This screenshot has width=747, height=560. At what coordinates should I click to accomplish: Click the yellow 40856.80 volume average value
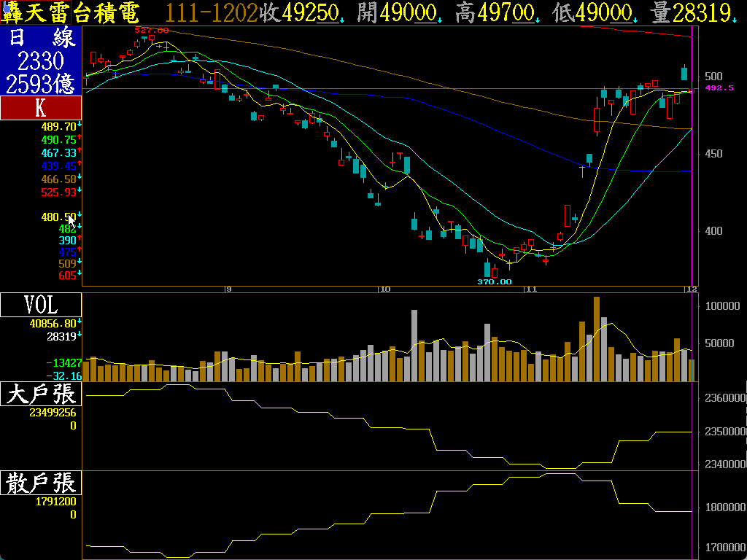point(53,323)
